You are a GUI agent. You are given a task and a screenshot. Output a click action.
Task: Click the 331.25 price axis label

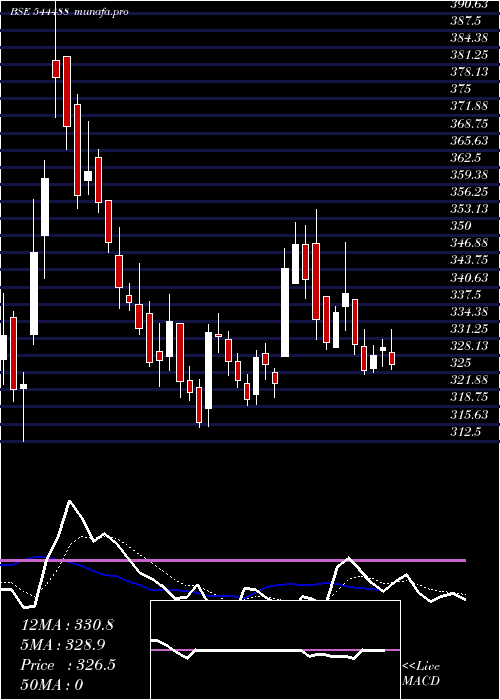point(471,329)
